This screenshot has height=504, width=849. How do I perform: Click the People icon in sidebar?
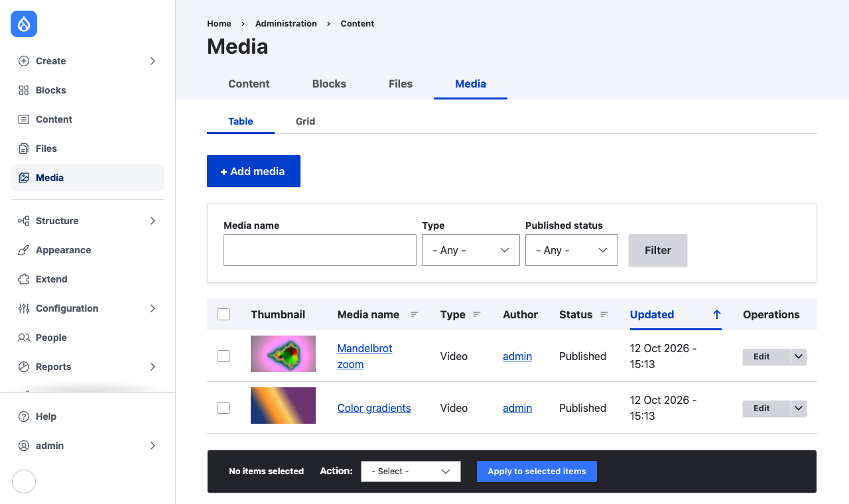click(x=24, y=338)
